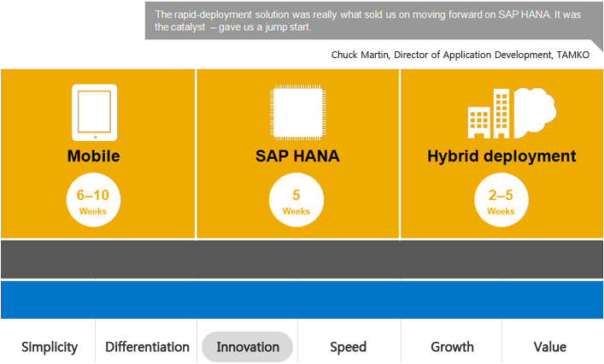The image size is (604, 364).
Task: Select the 6–10 Weeks circle badge
Action: click(94, 202)
